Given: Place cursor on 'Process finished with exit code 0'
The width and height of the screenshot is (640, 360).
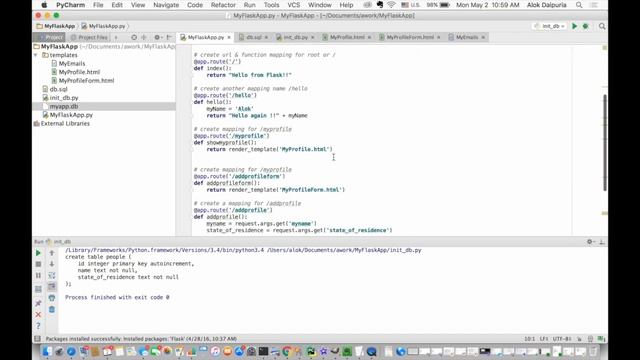Looking at the screenshot, I should [x=117, y=298].
